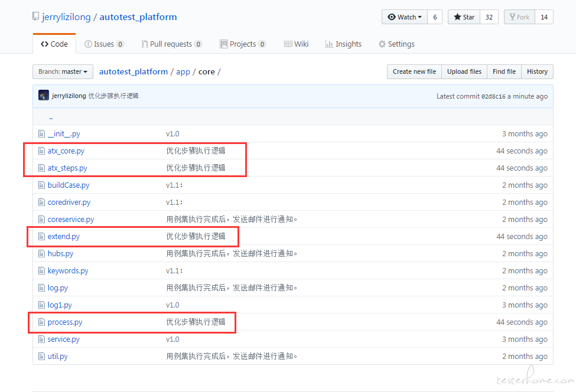Open the Pull requests tab

tap(171, 44)
